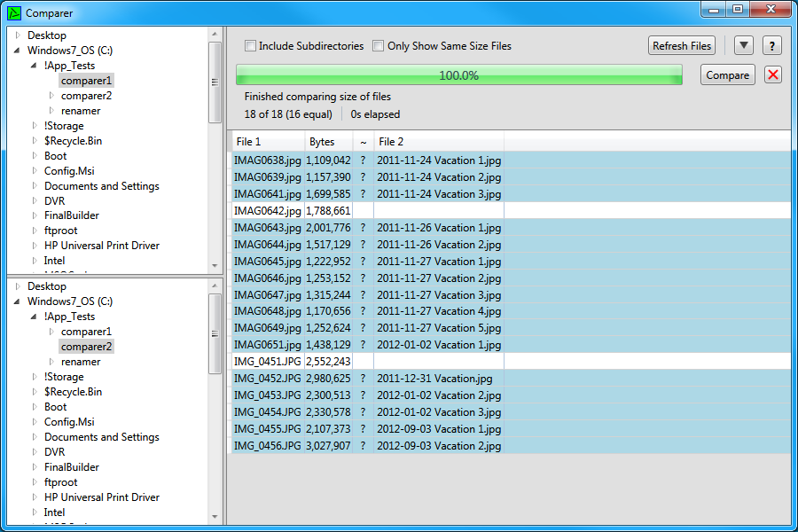Sort results by the Bytes column header
Screen dimensions: 798x532
pyautogui.click(x=321, y=141)
